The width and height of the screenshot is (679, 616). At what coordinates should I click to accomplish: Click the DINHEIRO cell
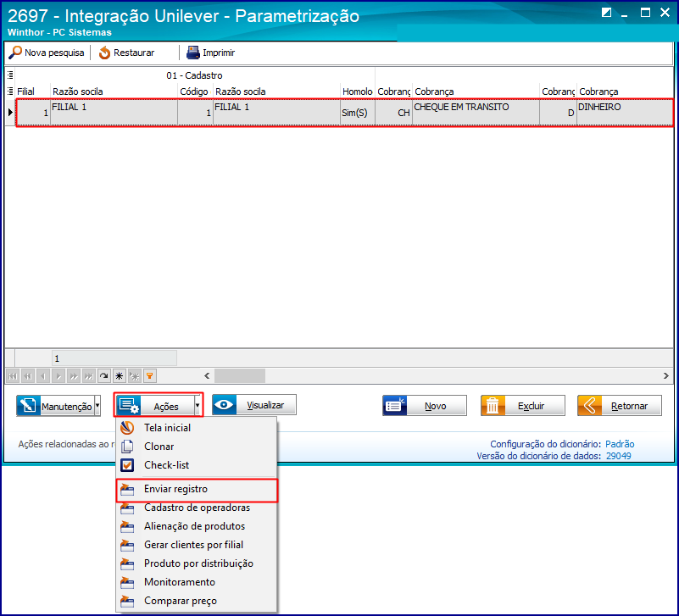point(625,113)
